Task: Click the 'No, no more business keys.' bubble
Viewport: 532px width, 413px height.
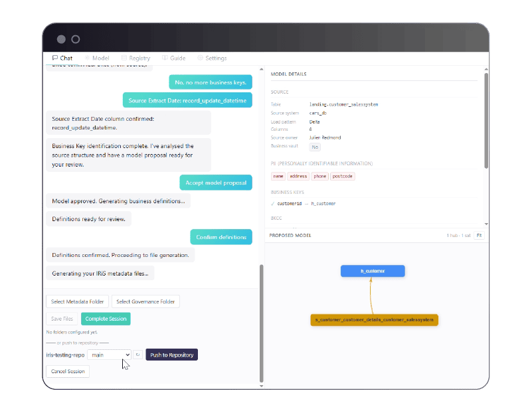Action: click(211, 82)
